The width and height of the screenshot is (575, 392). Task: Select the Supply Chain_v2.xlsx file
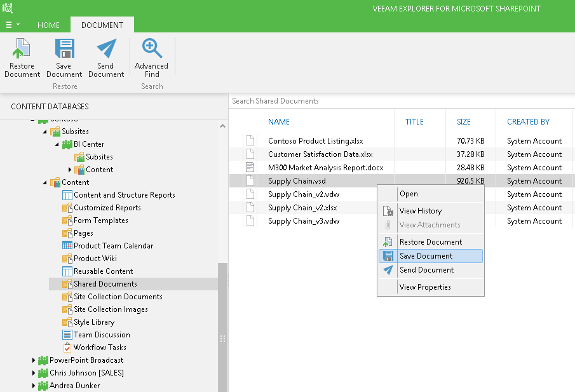(302, 208)
